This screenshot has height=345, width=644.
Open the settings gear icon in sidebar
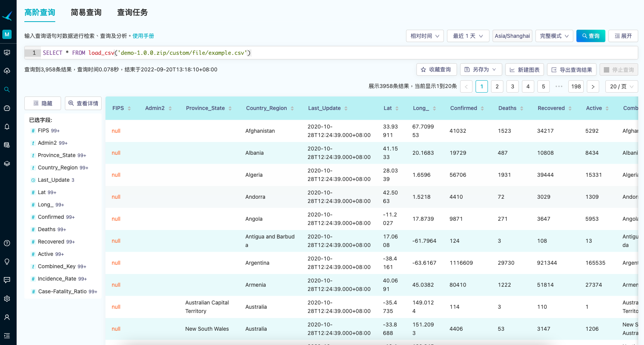(7, 299)
